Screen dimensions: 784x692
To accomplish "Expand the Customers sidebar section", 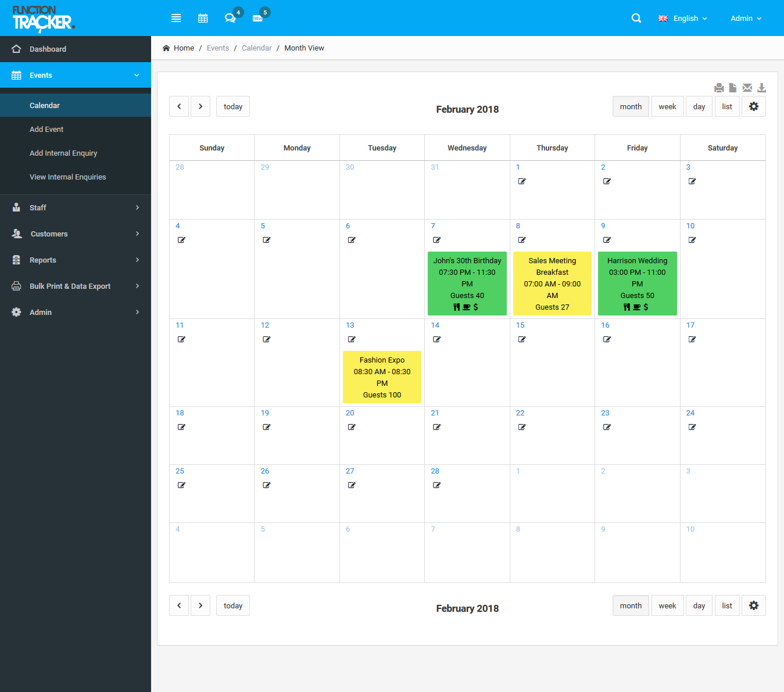I will pos(76,234).
